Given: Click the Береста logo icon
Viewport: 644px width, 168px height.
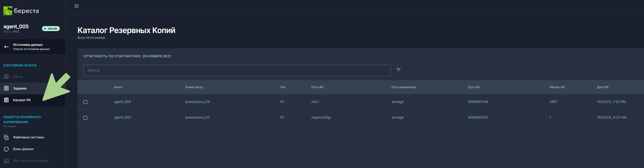Looking at the screenshot, I should pos(8,11).
